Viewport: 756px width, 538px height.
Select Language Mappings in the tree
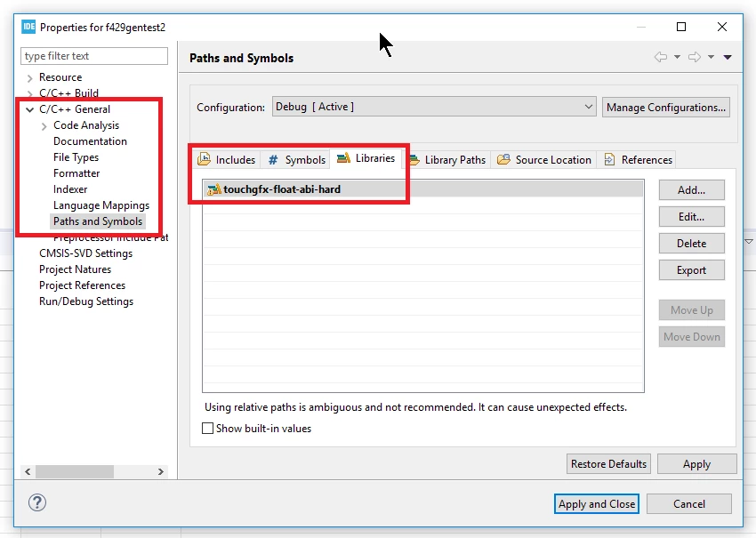click(101, 205)
